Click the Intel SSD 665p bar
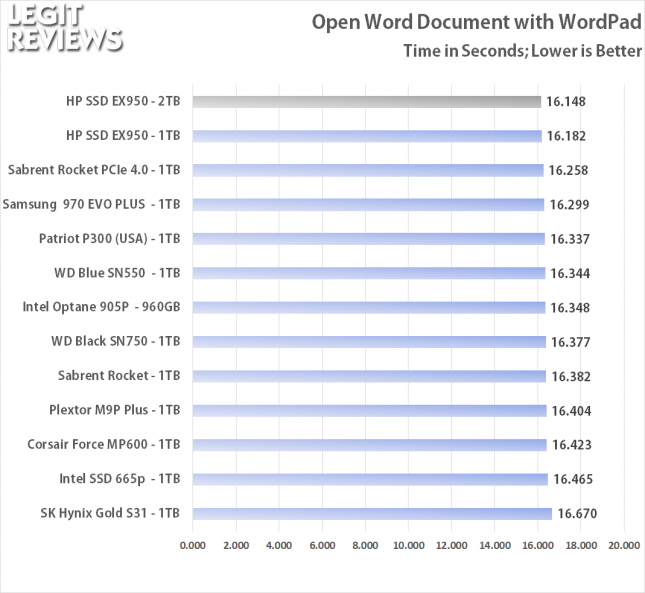The image size is (645, 593). tap(370, 479)
